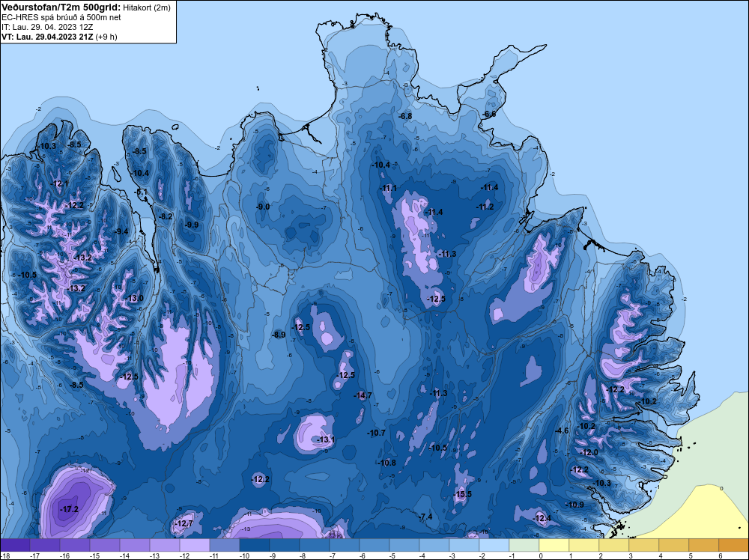The width and height of the screenshot is (749, 560).
Task: Click the -12.7 temperature value
Action: (184, 524)
